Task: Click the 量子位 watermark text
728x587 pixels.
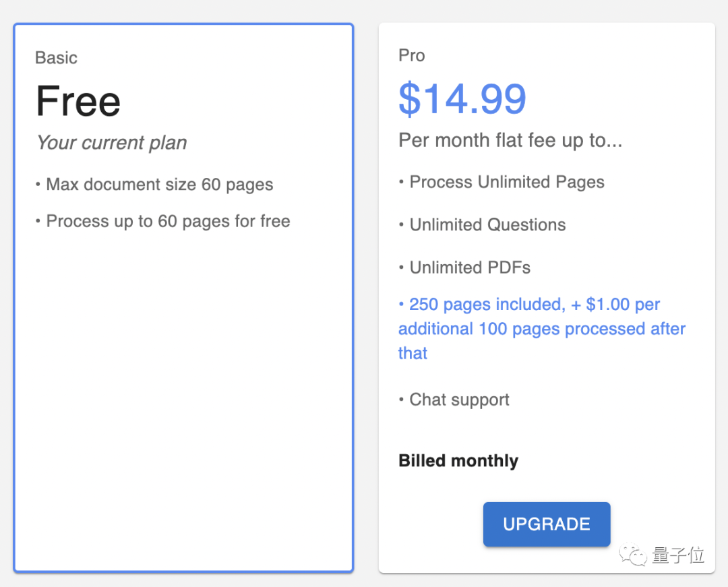Action: [678, 555]
